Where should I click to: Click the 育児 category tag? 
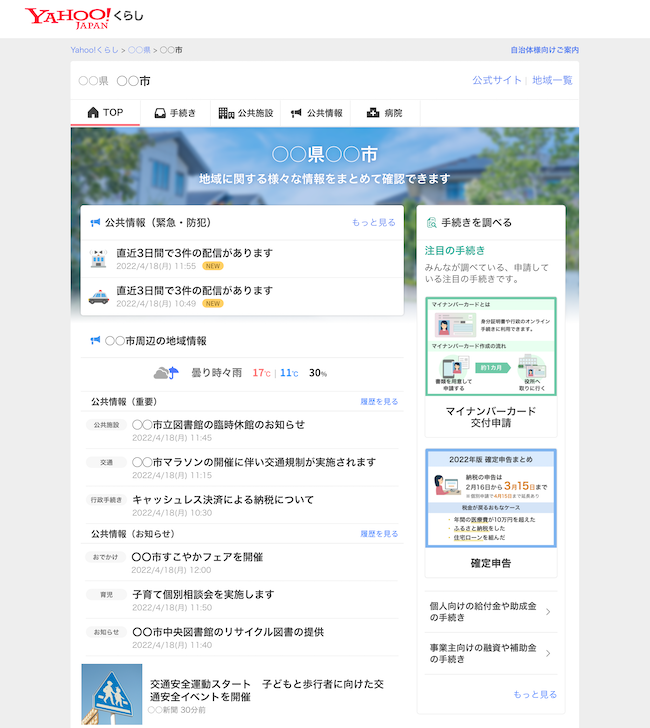(106, 595)
